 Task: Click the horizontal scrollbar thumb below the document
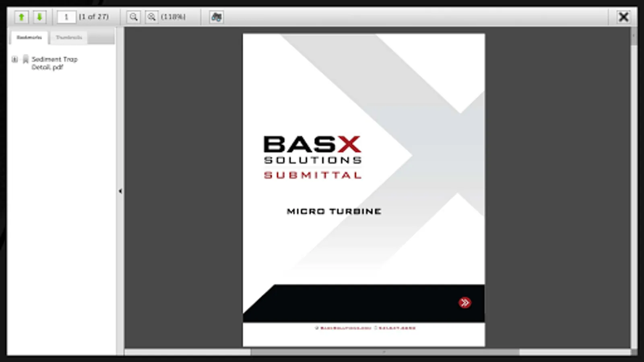click(385, 352)
